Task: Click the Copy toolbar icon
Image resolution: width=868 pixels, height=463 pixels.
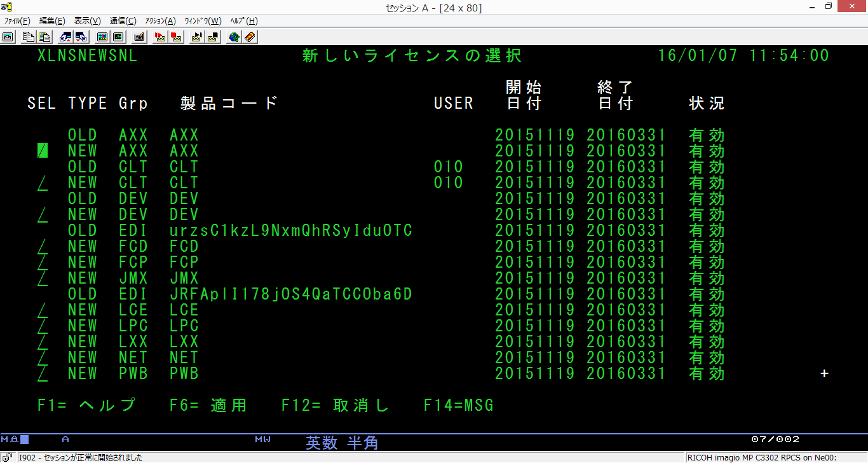Action: click(x=29, y=37)
